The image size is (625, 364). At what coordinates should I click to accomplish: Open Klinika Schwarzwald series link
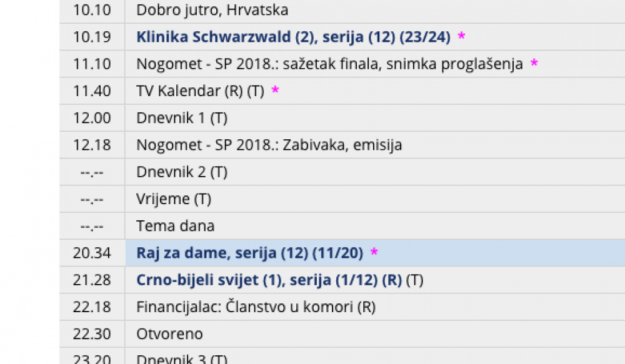point(293,37)
